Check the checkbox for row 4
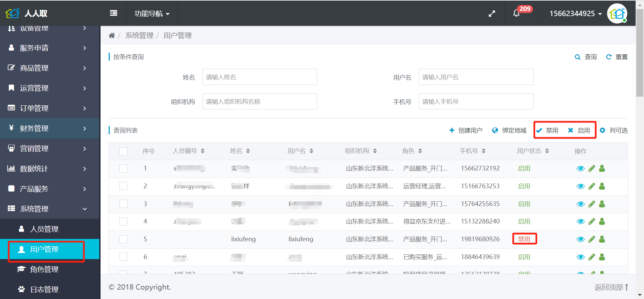644x299 pixels. (123, 221)
